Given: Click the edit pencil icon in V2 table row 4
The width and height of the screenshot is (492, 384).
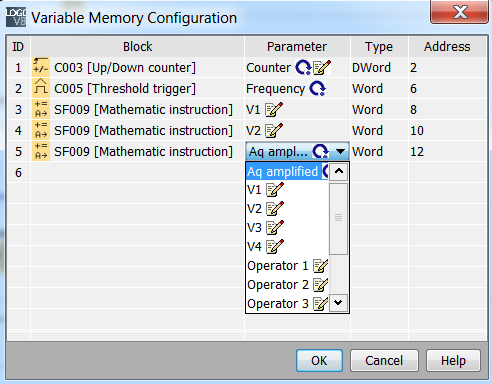Looking at the screenshot, I should (x=274, y=131).
